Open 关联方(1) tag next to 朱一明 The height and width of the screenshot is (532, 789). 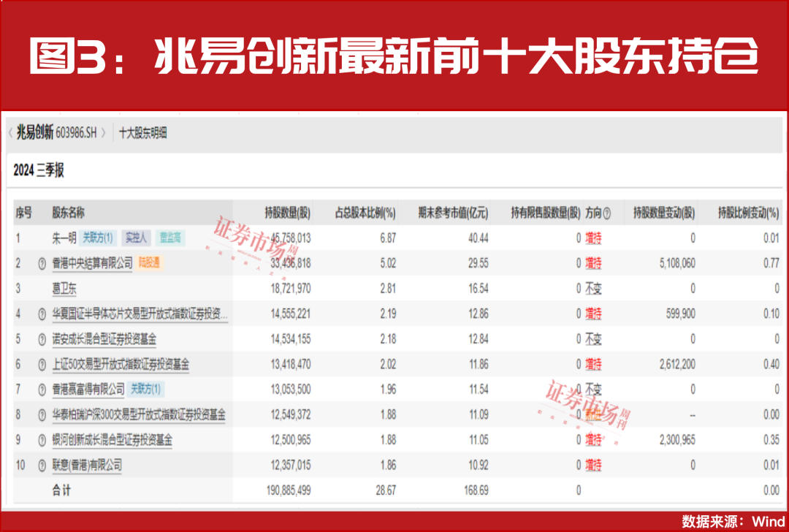[98, 237]
